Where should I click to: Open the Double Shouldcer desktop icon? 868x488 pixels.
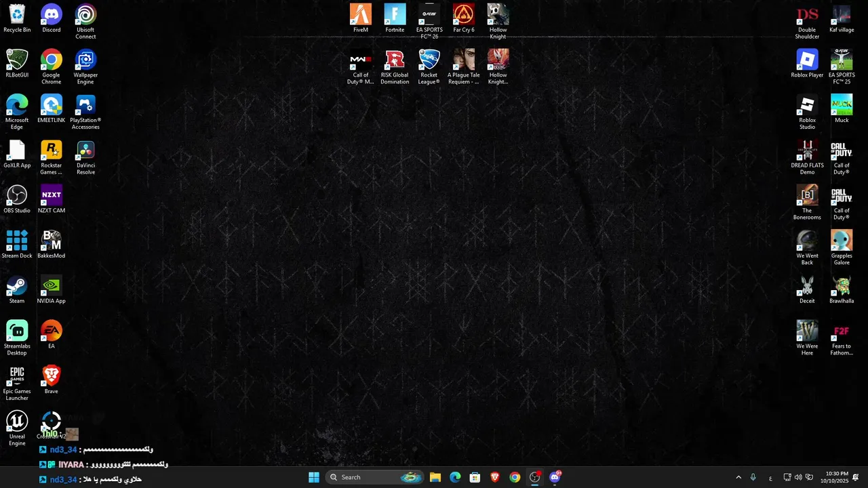tap(807, 22)
